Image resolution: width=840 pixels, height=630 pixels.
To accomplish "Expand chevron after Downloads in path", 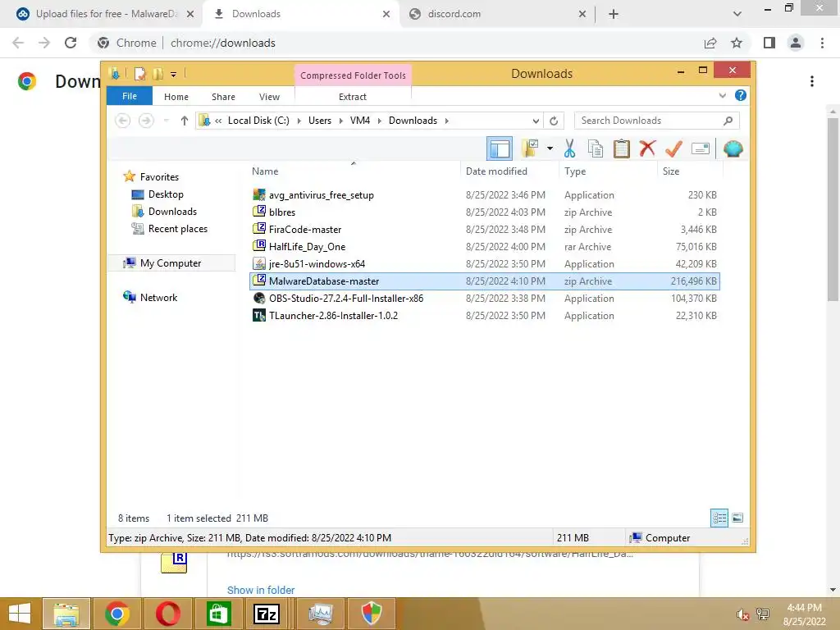I will pyautogui.click(x=446, y=121).
